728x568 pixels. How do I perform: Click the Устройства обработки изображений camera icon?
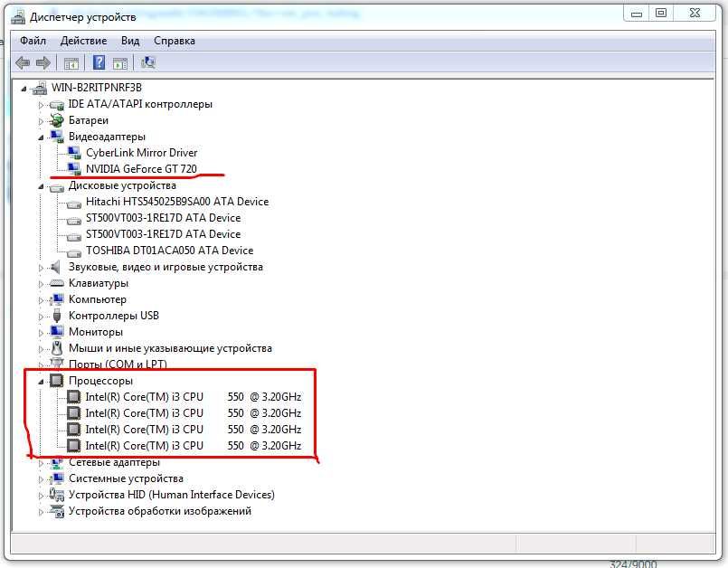click(57, 511)
